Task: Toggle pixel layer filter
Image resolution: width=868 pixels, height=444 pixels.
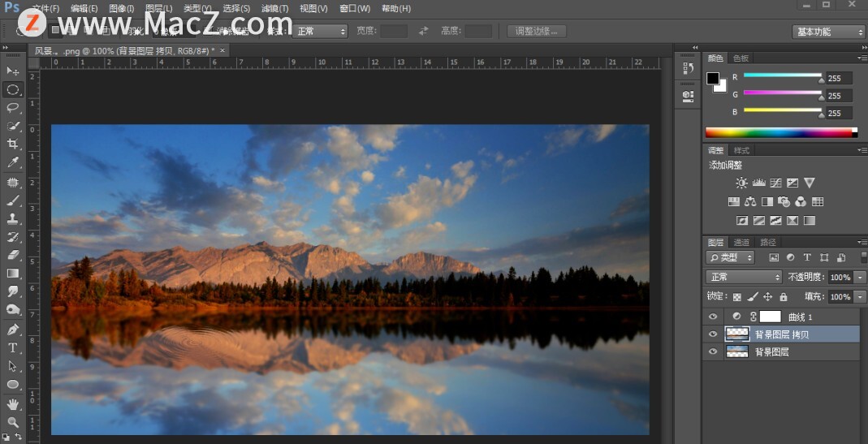Action: [774, 257]
